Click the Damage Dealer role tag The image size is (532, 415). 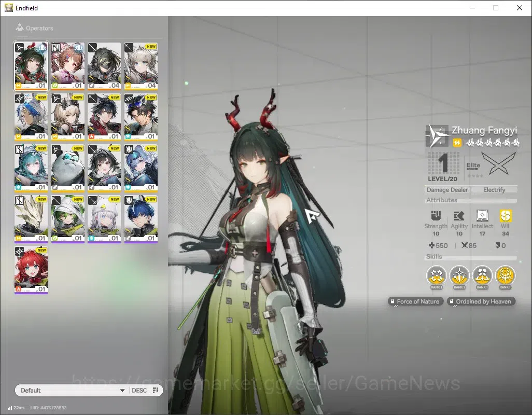tap(447, 190)
